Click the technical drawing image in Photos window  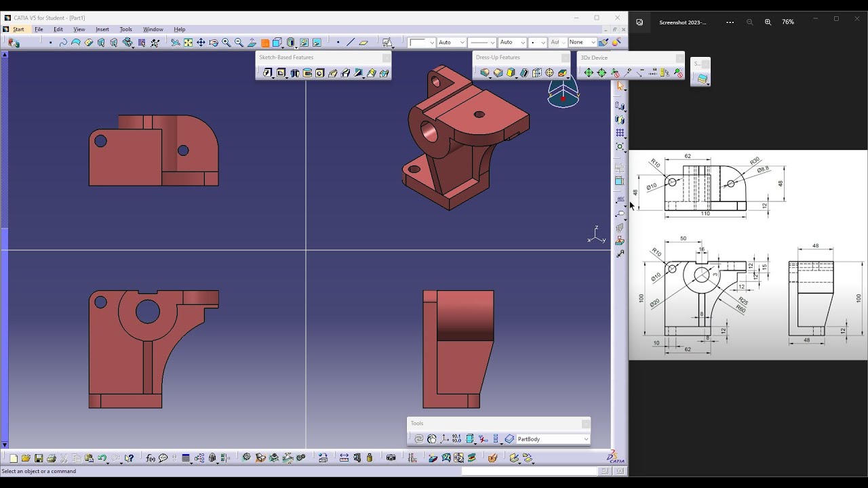coord(748,255)
